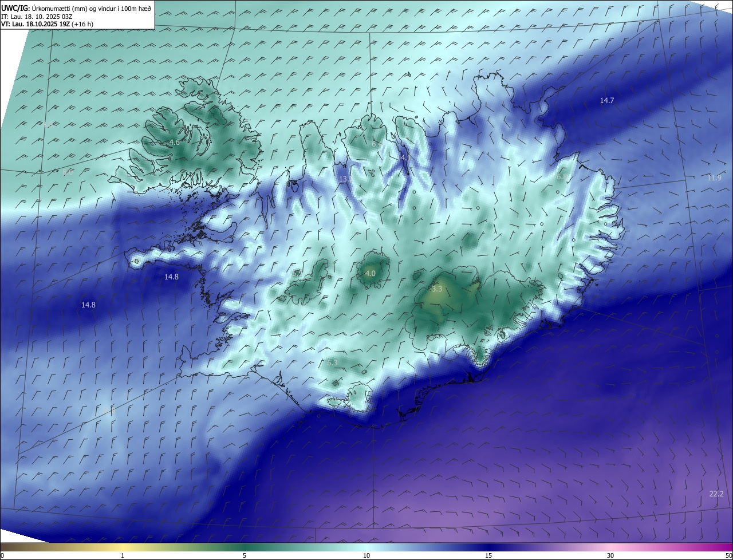The image size is (733, 560).
Task: Click the 6.3 value in south Iceland
Action: point(332,362)
